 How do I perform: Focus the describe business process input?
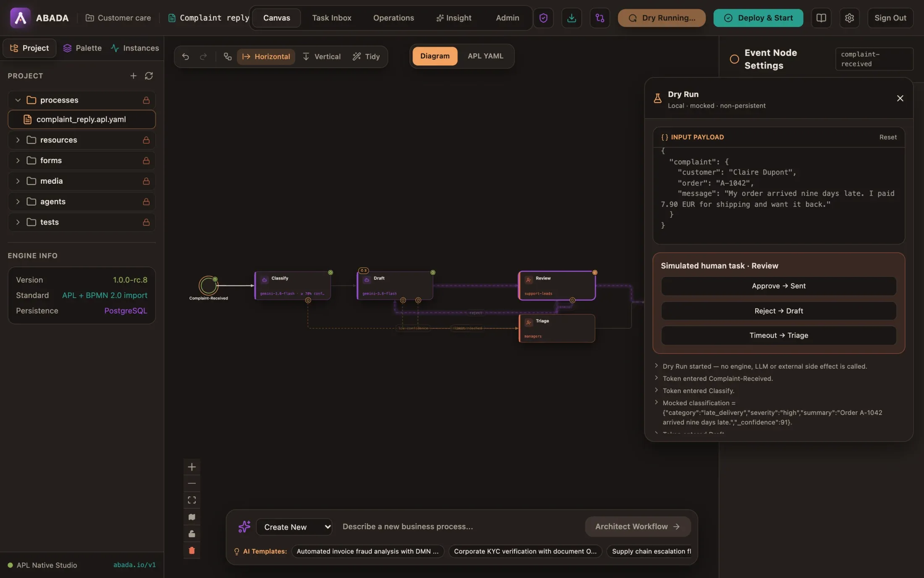460,527
